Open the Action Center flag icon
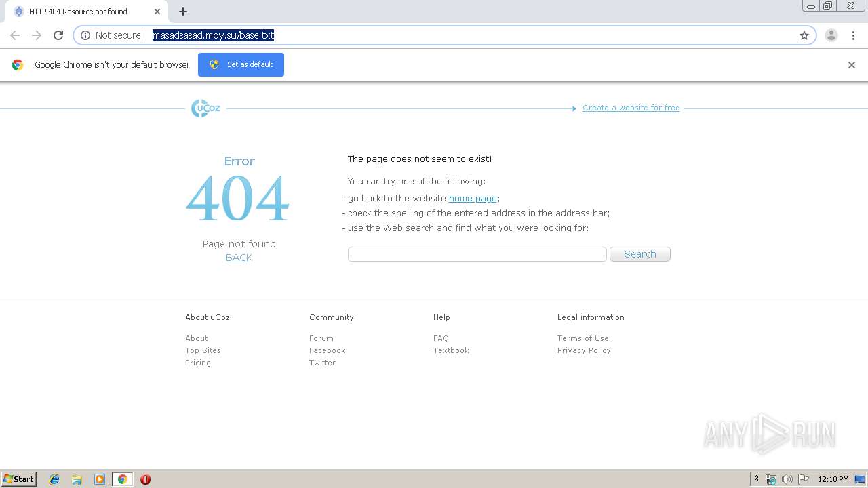Viewport: 868px width, 488px height. (804, 479)
